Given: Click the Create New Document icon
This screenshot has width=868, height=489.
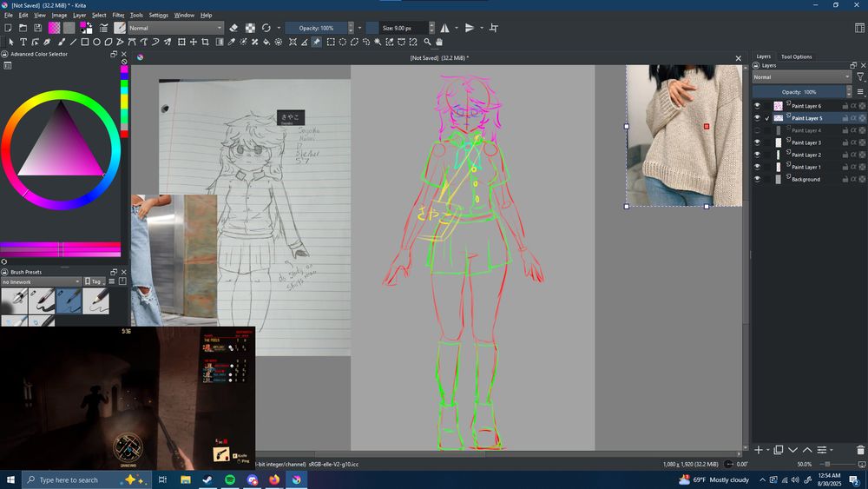Looking at the screenshot, I should [x=9, y=28].
